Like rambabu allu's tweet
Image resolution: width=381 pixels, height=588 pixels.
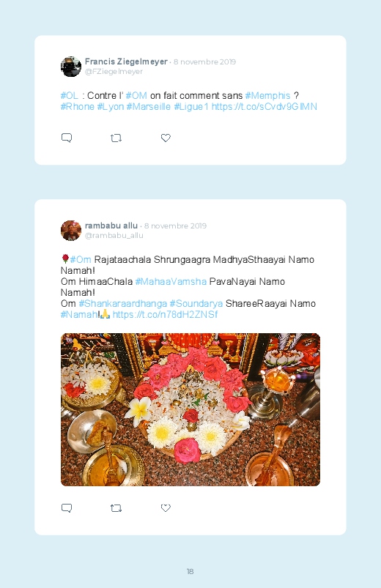click(x=166, y=508)
